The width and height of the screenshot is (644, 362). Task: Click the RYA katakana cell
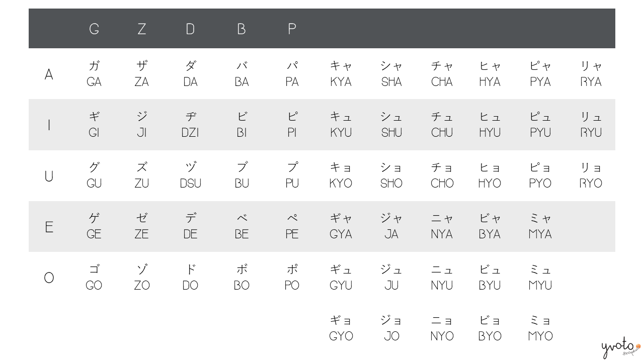tap(591, 74)
